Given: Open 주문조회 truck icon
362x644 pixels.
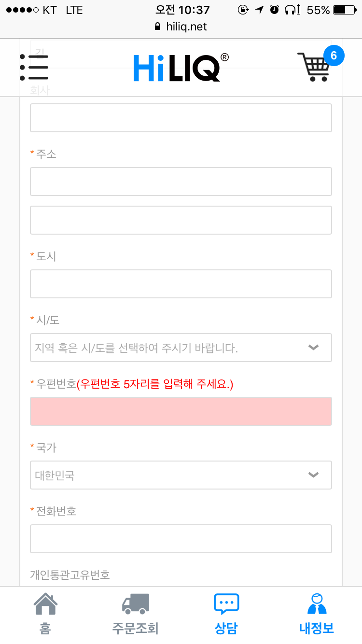Looking at the screenshot, I should click(x=136, y=614).
